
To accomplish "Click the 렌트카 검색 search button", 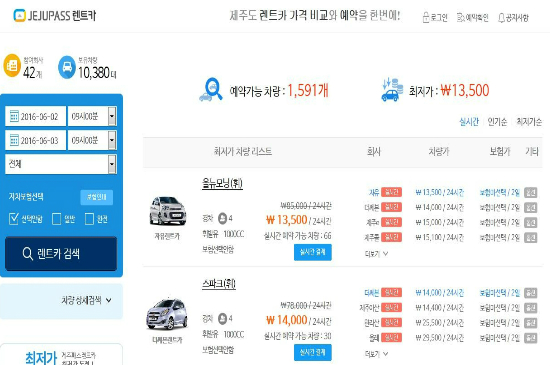I will [x=61, y=253].
